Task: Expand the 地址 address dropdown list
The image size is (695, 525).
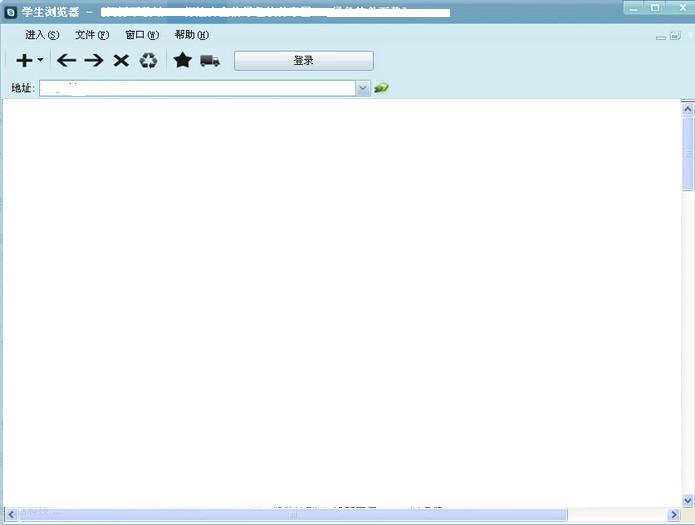Action: pyautogui.click(x=363, y=88)
